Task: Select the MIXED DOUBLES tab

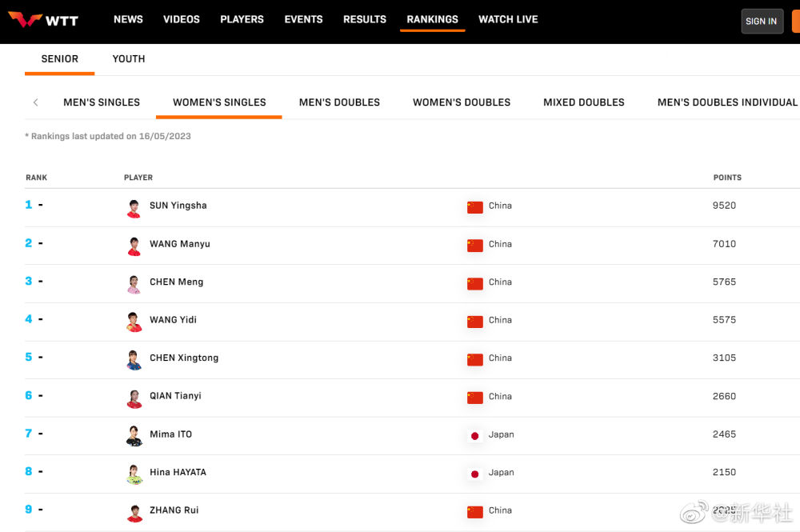Action: (x=584, y=102)
